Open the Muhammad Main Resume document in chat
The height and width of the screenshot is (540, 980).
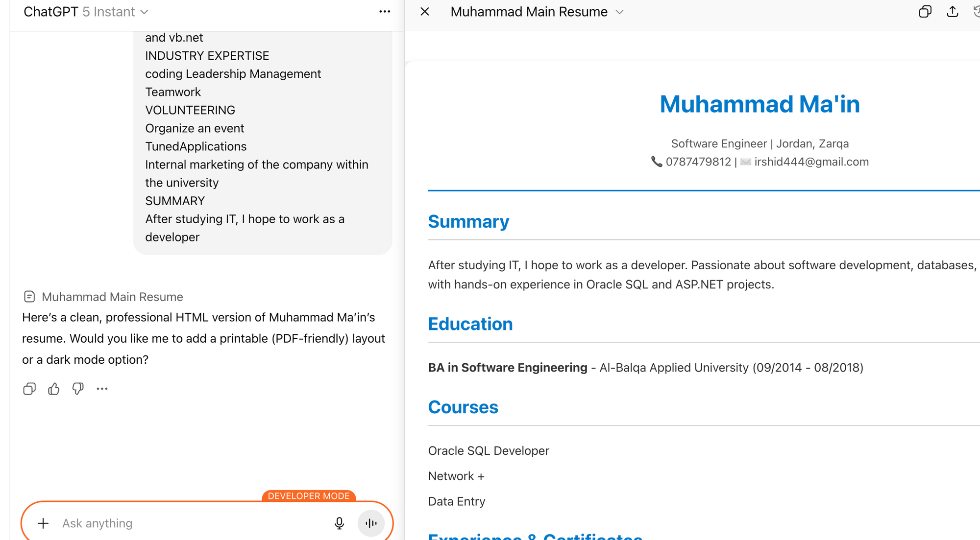click(112, 296)
